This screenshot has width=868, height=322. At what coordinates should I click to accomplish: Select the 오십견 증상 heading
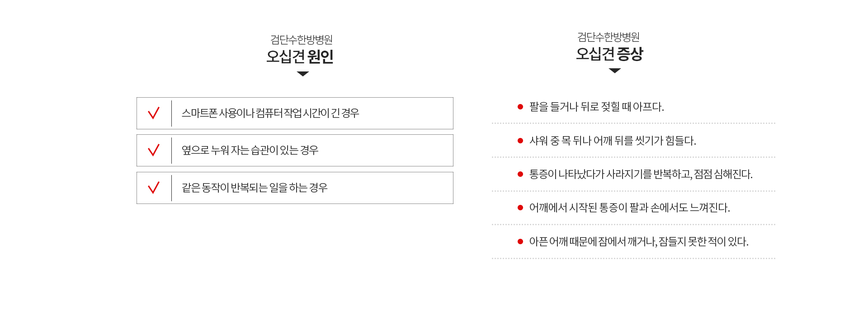609,54
